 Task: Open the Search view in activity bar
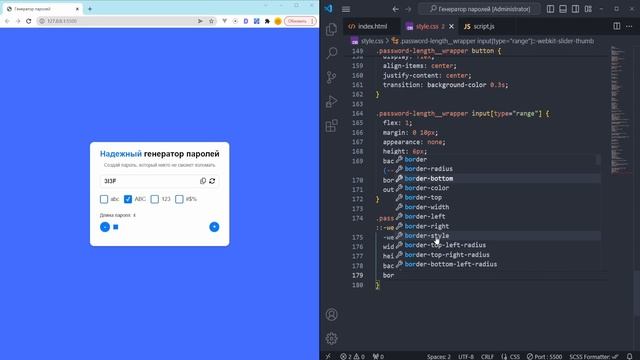click(x=331, y=53)
